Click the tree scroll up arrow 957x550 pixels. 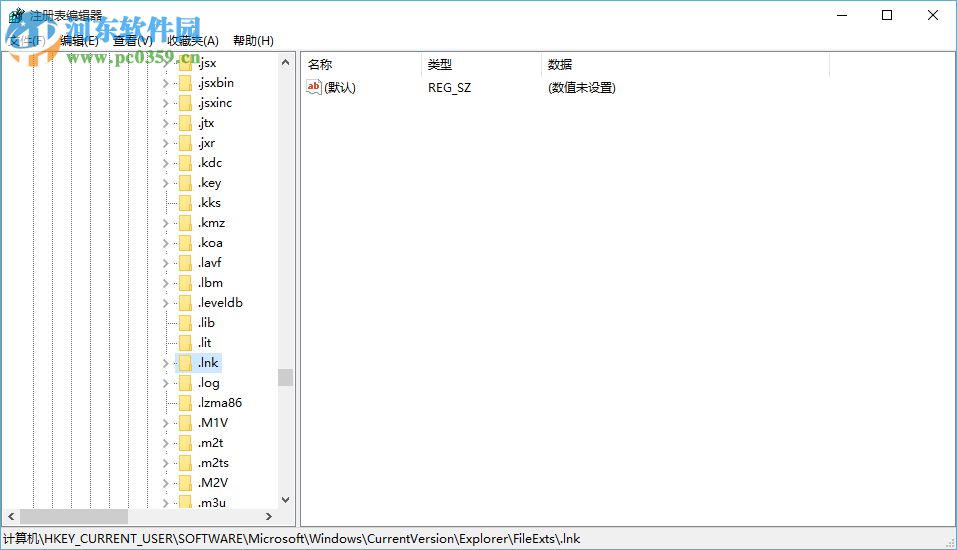[285, 62]
